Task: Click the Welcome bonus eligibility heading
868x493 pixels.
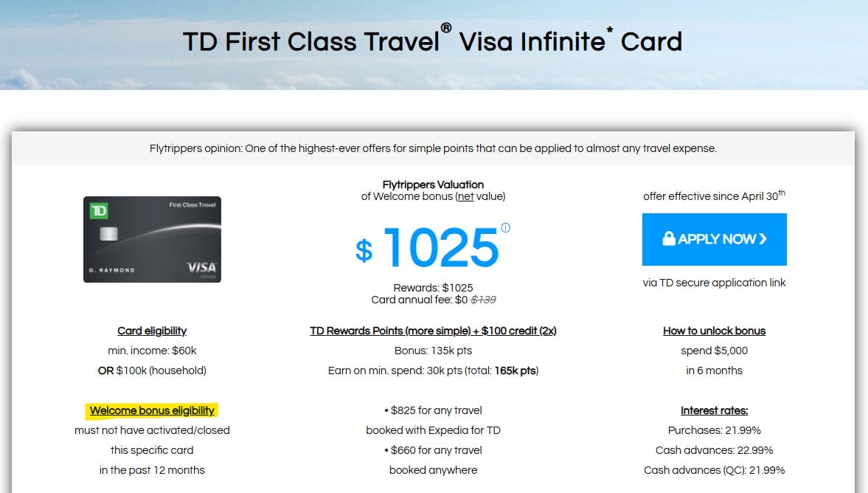Action: pyautogui.click(x=152, y=410)
